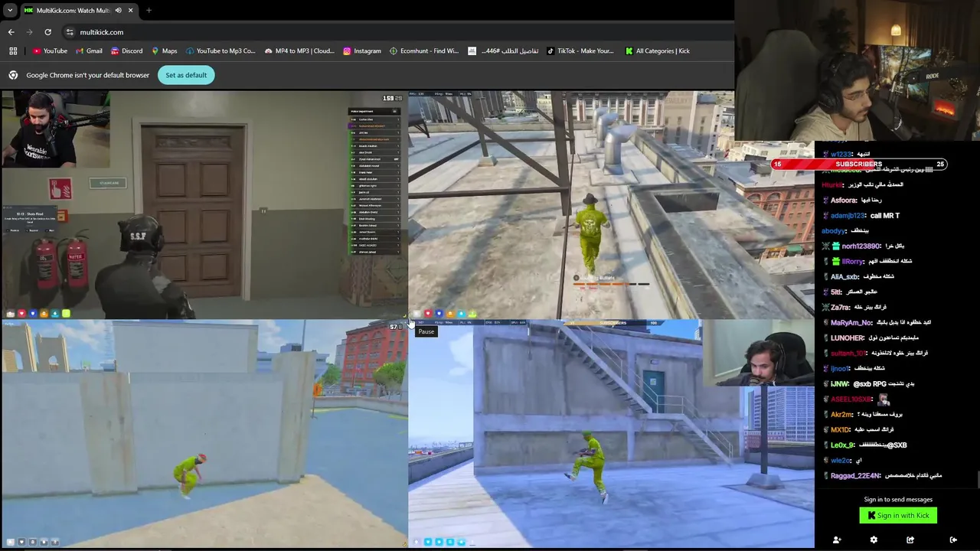Click the blue shield icon on top-left stream

[33, 314]
